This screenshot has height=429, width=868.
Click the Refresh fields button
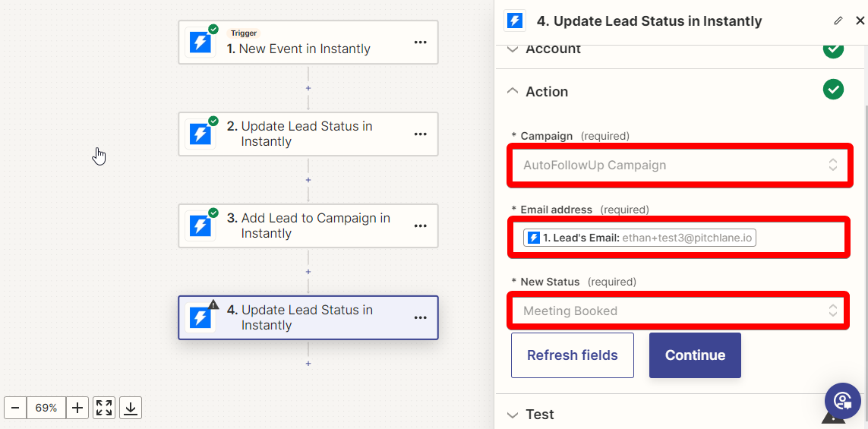573,355
